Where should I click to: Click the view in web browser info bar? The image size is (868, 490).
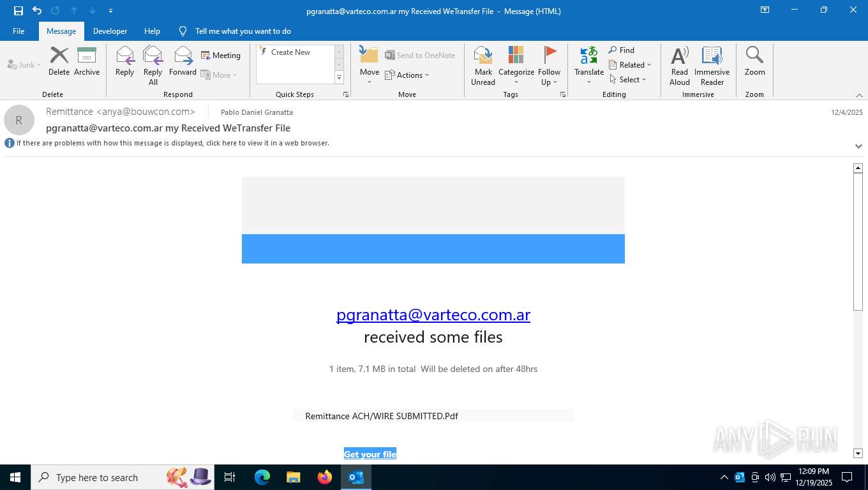pos(172,143)
